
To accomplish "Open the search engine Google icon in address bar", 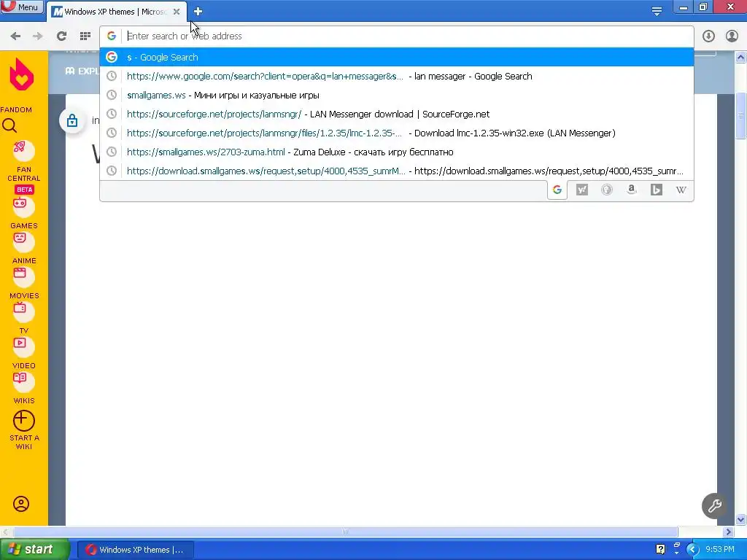I will point(112,36).
